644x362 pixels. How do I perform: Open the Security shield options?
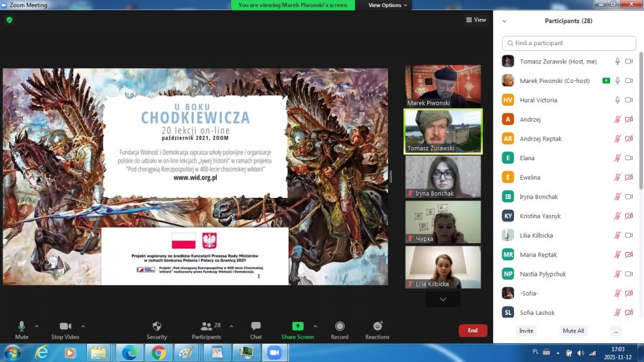tap(157, 329)
